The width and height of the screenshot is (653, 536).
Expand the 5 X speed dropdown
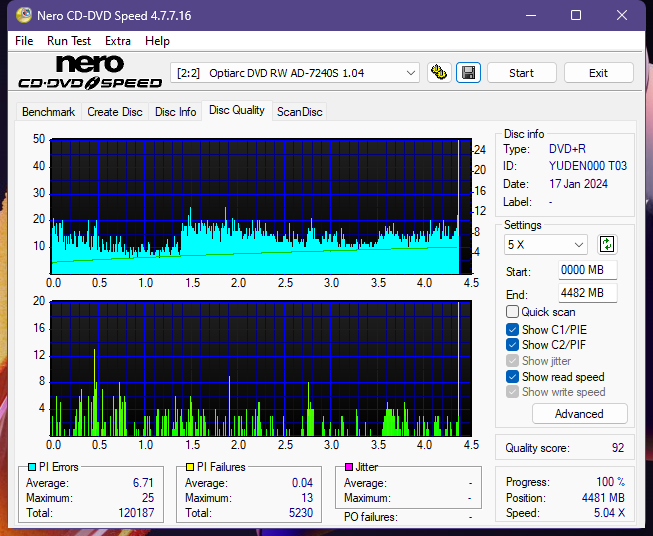coord(546,244)
